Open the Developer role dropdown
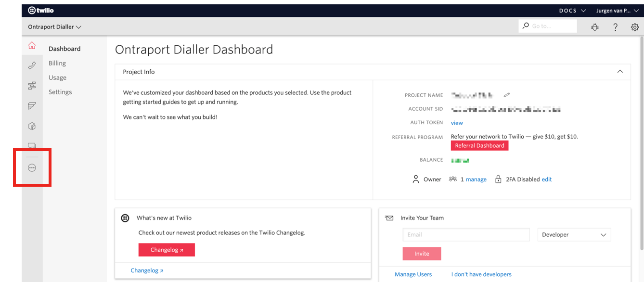644x282 pixels. [574, 235]
